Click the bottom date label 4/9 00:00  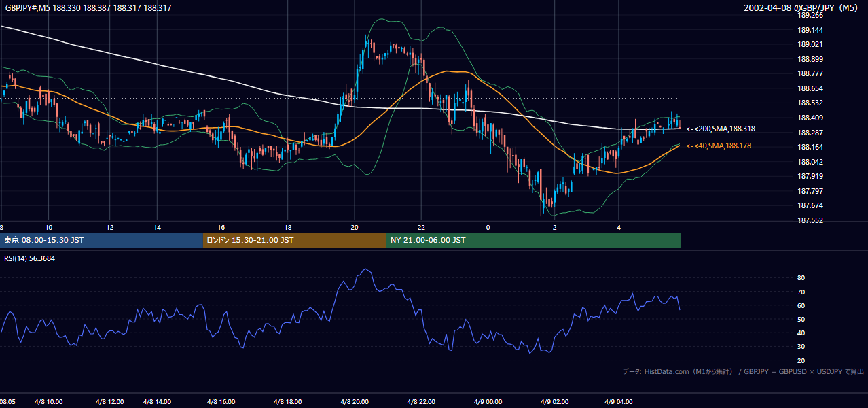[488, 402]
